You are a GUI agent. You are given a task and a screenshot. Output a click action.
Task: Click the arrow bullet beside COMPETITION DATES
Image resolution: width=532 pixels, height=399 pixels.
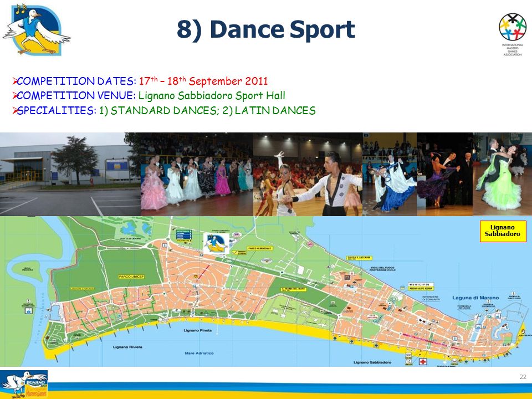point(14,81)
